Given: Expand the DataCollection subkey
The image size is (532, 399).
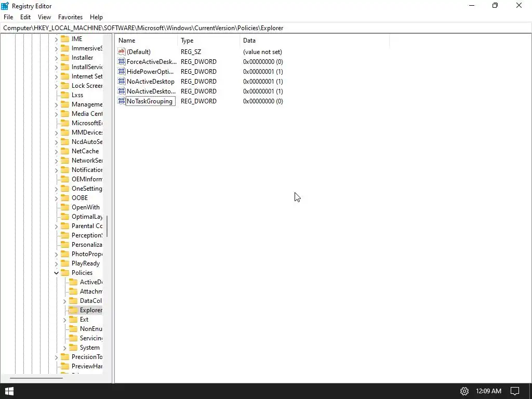Looking at the screenshot, I should (64, 301).
